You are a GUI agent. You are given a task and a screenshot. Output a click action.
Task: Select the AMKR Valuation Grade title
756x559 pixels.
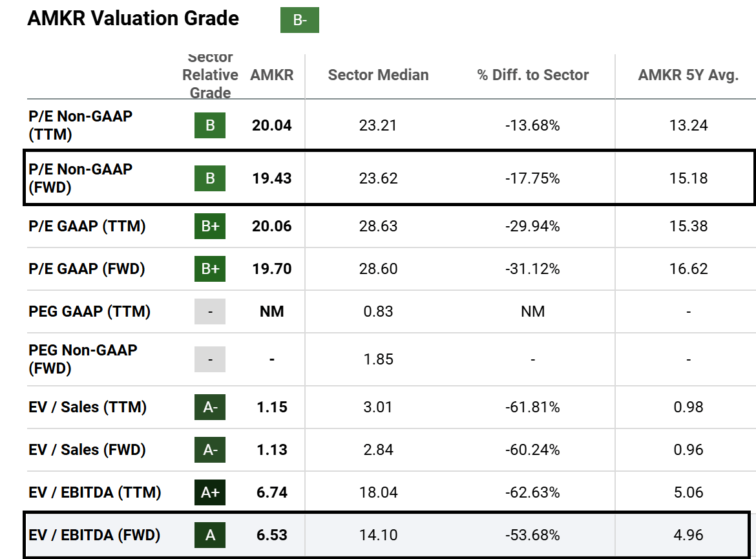tap(132, 19)
